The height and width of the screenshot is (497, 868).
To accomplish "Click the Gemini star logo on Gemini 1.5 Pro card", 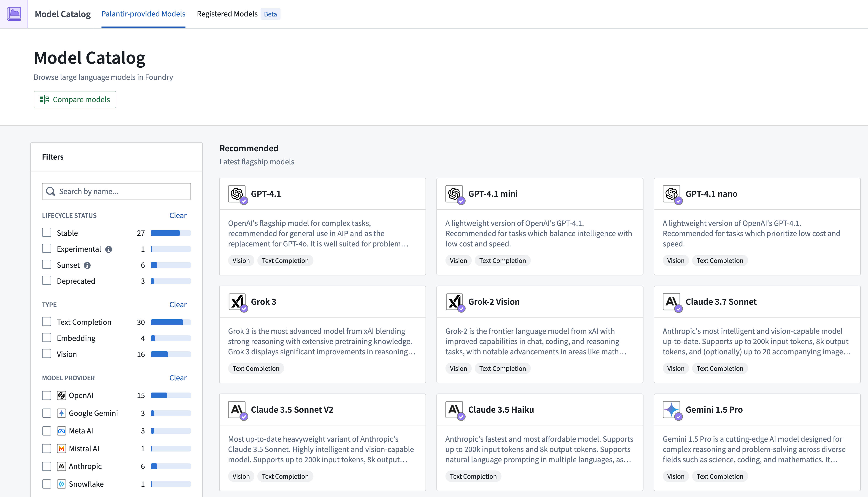I will [x=671, y=409].
